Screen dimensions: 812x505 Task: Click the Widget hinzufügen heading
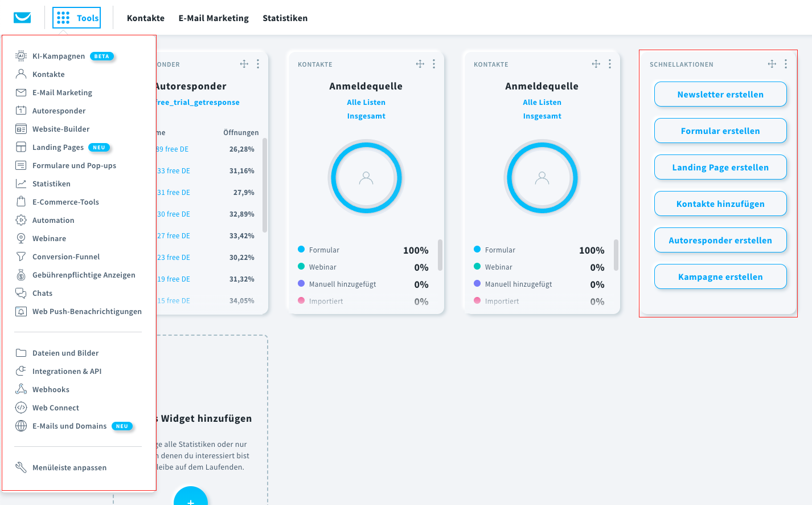pos(204,418)
